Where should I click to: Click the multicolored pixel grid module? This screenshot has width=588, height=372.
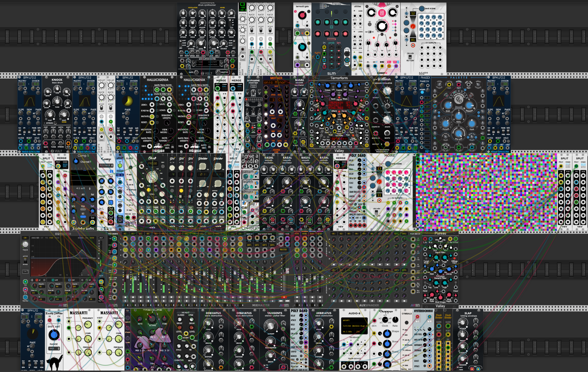(486, 192)
